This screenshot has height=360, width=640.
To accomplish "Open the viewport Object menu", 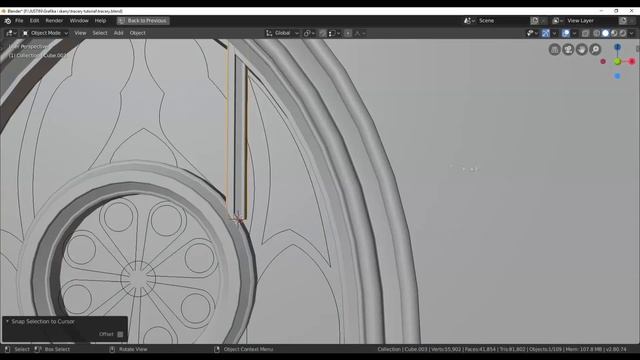I will 138,33.
